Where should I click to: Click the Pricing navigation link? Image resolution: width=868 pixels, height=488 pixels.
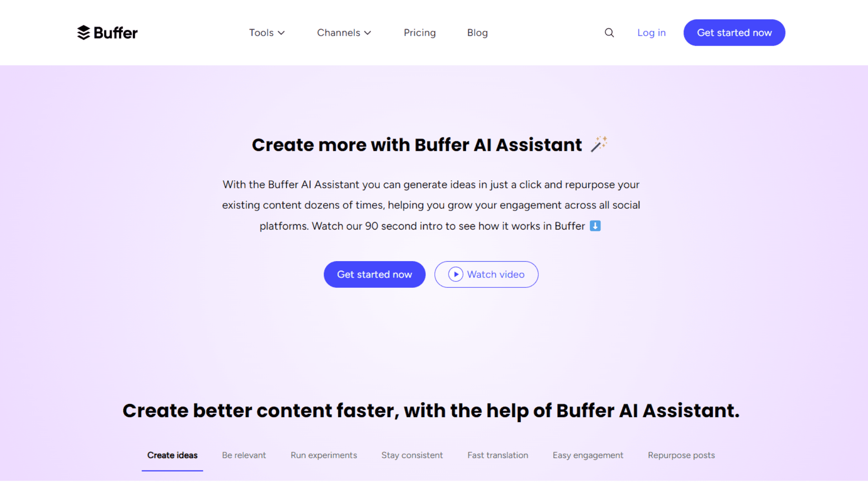click(420, 32)
